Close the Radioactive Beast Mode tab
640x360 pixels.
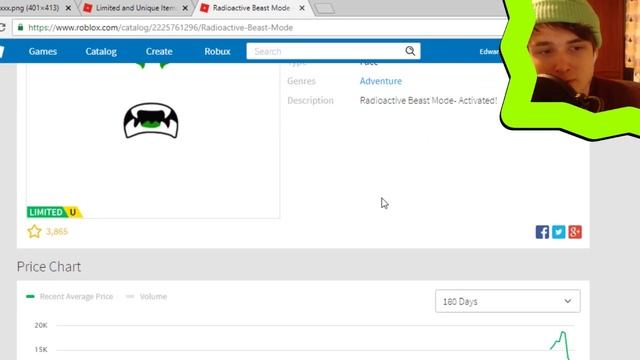302,8
